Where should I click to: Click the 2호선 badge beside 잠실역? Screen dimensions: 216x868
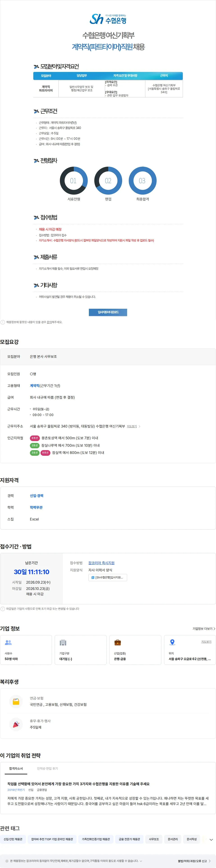[35, 453]
